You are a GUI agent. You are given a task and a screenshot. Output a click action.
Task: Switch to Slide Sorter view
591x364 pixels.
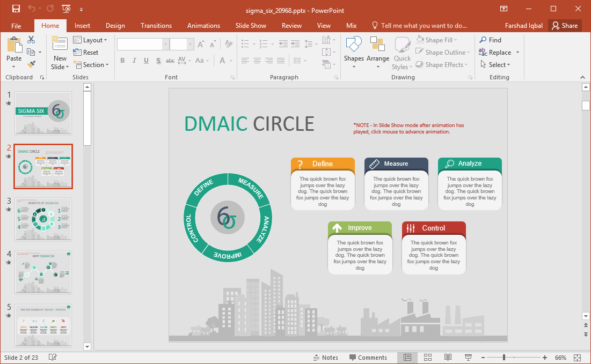pyautogui.click(x=428, y=358)
